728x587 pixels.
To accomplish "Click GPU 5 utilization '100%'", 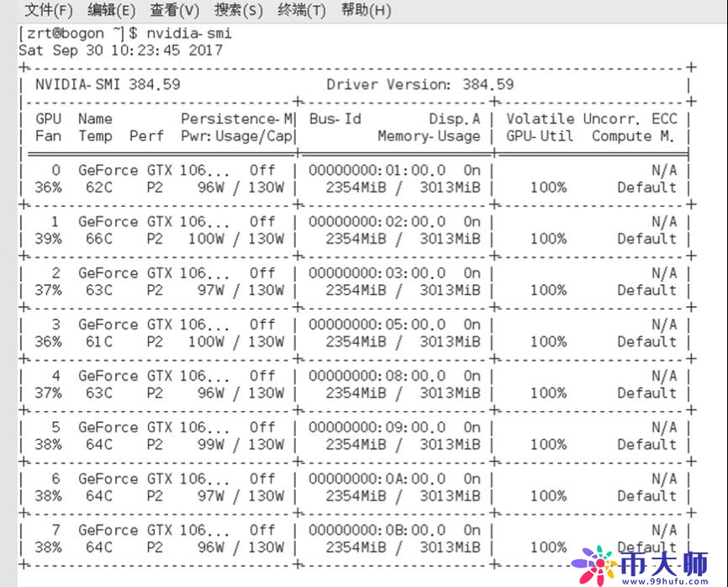I will point(548,444).
